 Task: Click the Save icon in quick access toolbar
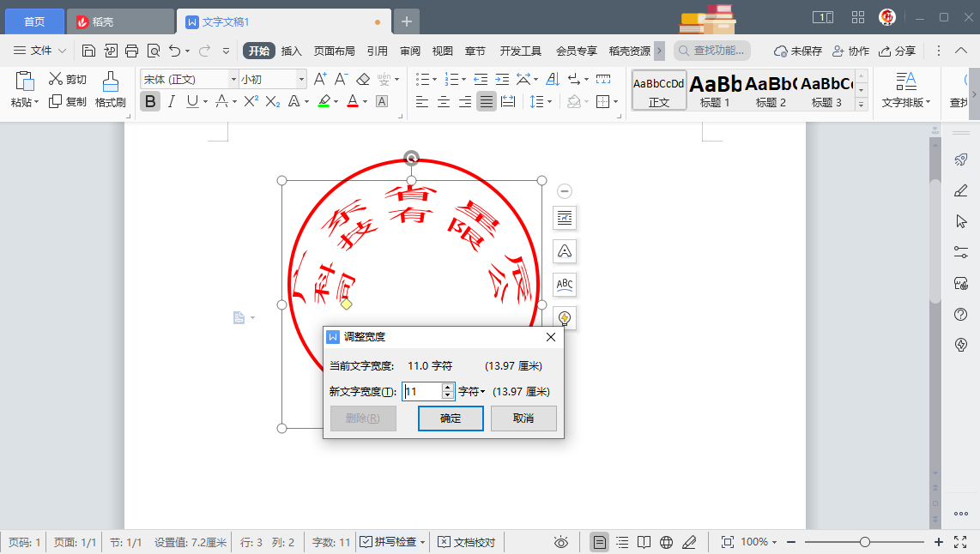tap(89, 51)
